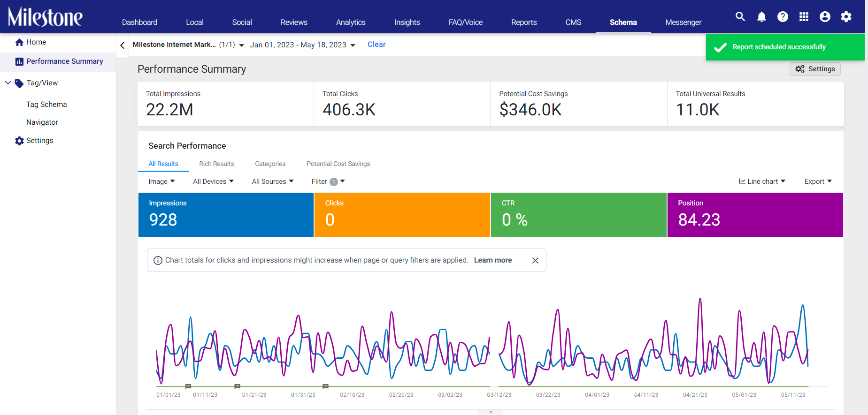This screenshot has height=415, width=868.
Task: Dismiss the chart totals notice
Action: [535, 260]
